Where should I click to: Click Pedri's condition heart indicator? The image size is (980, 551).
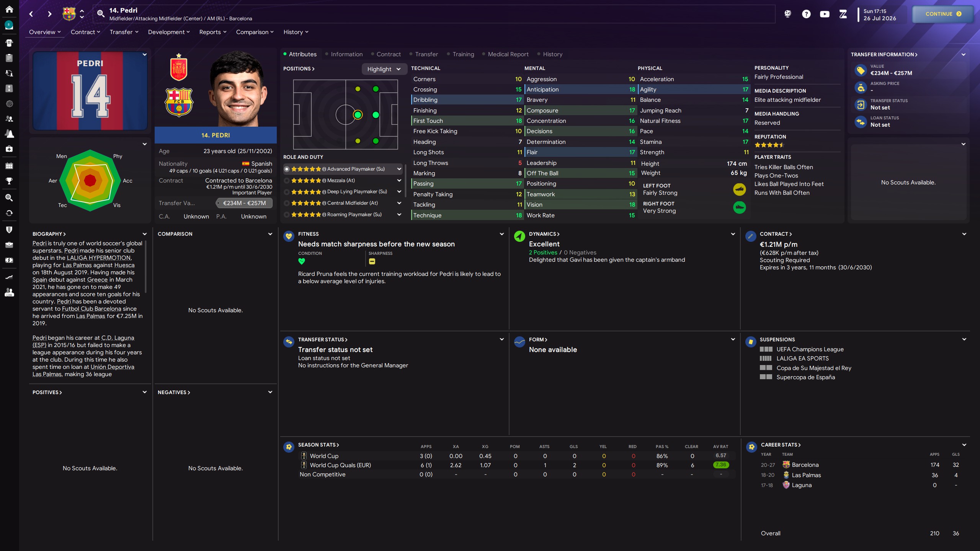coord(302,261)
